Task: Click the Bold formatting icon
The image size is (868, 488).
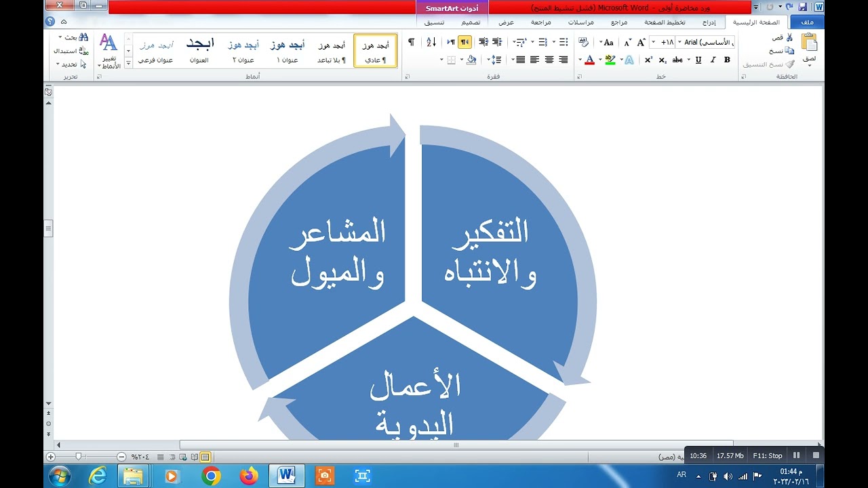Action: coord(727,60)
